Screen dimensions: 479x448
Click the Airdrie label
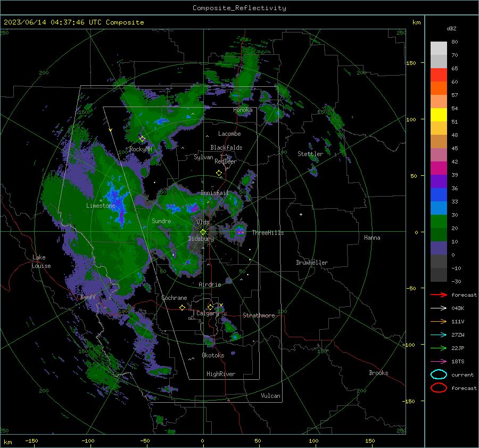tap(210, 284)
